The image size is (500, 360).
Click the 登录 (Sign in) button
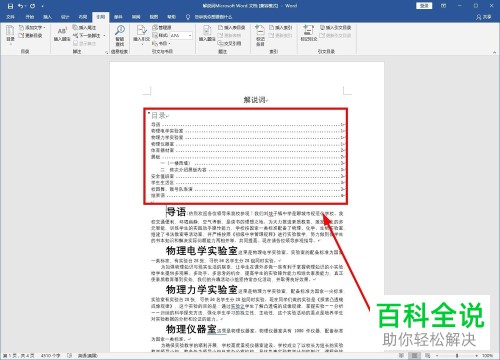pos(424,6)
